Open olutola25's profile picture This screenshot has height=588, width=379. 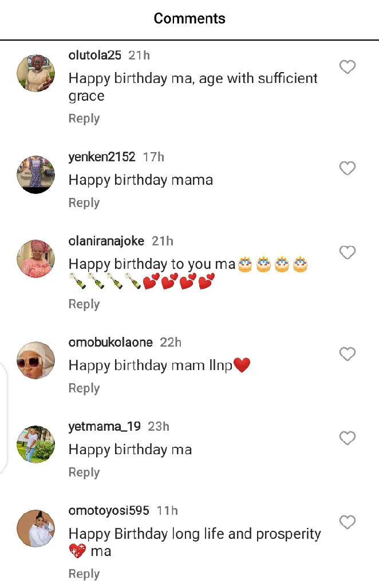(x=35, y=73)
